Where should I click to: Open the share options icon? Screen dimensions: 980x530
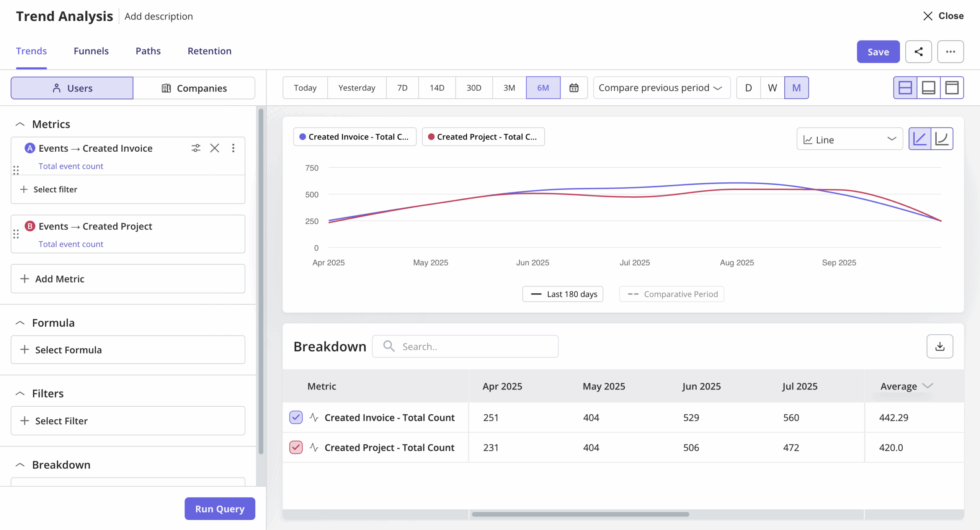tap(919, 52)
